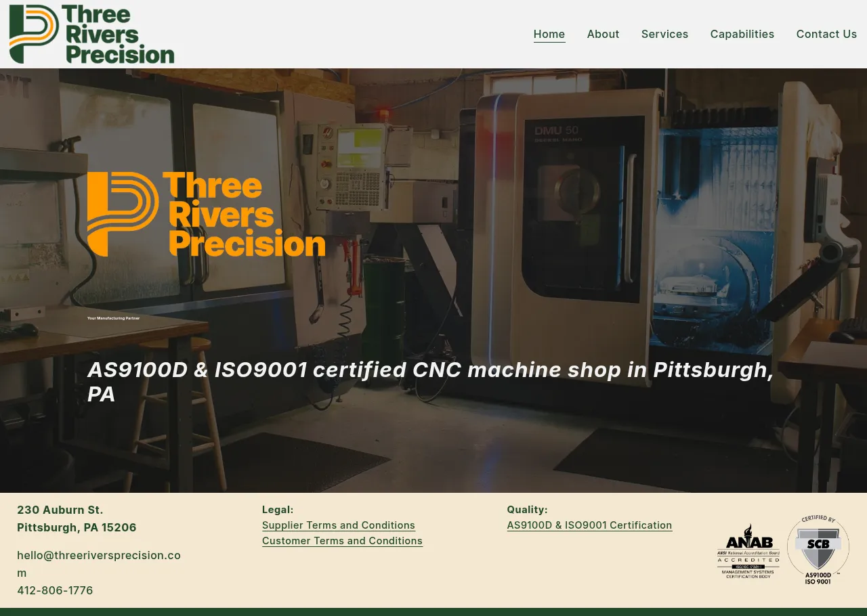Click the hello@threeriversprecision.com email address

(99, 556)
